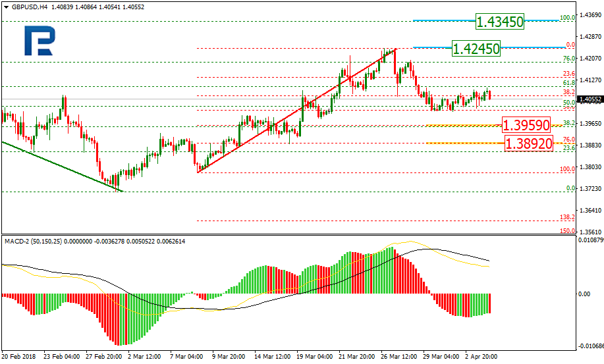Click the green 1.42450 price label
This screenshot has width=604, height=364.
[476, 48]
